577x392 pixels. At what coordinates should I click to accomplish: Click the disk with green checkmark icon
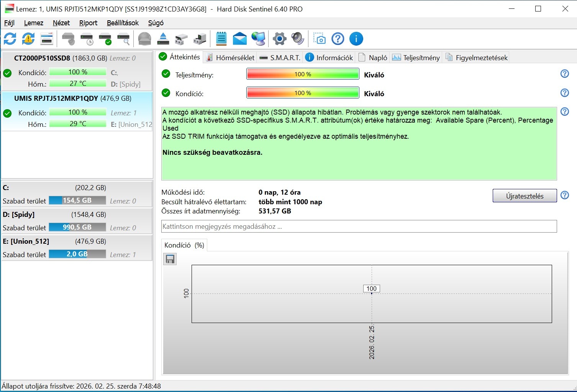click(x=105, y=39)
